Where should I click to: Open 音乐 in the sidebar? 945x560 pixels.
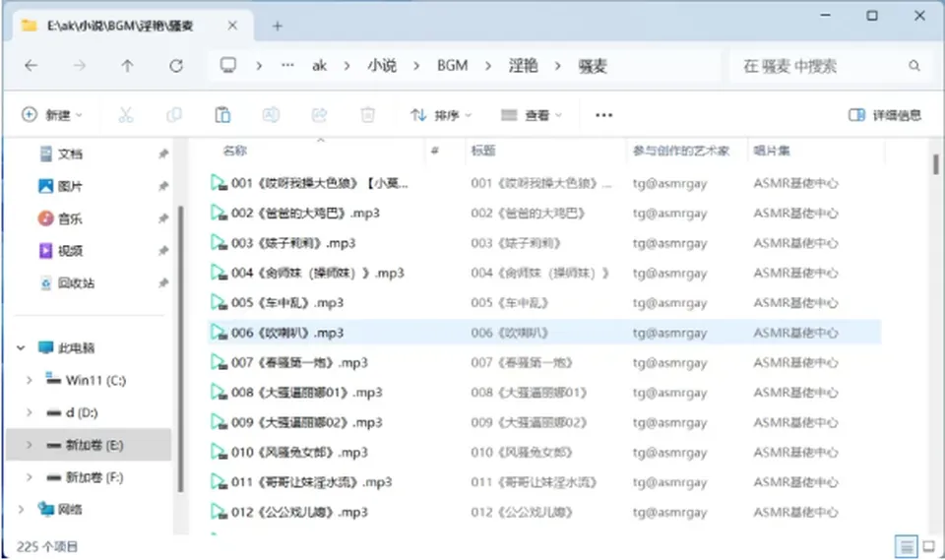[x=70, y=218]
